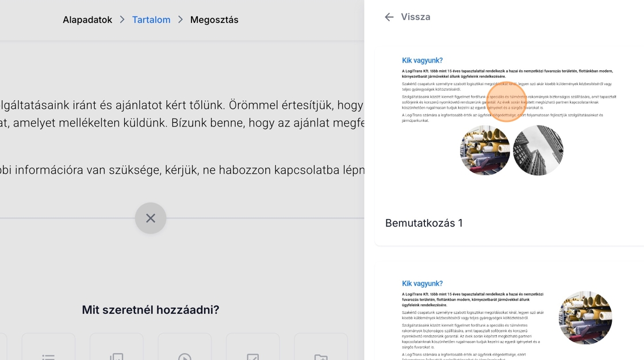
Task: Click the Kik vagyunk? heading in first template
Action: click(x=422, y=60)
